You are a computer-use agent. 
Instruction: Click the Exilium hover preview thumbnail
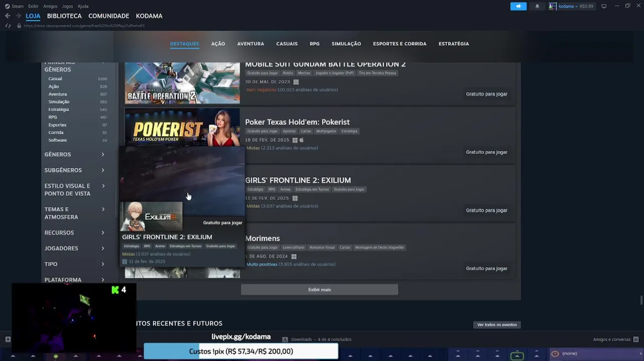[x=151, y=216]
